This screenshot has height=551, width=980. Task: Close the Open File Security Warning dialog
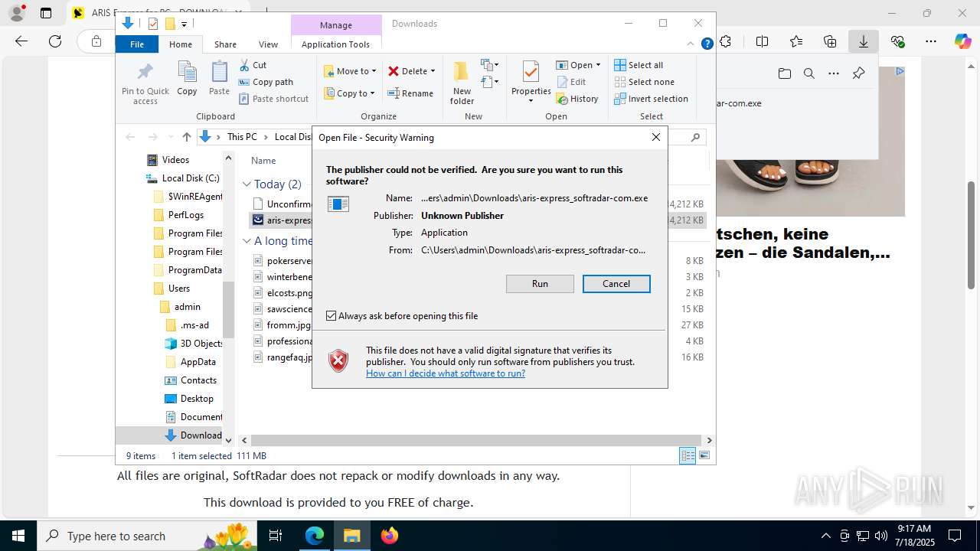[x=655, y=137]
